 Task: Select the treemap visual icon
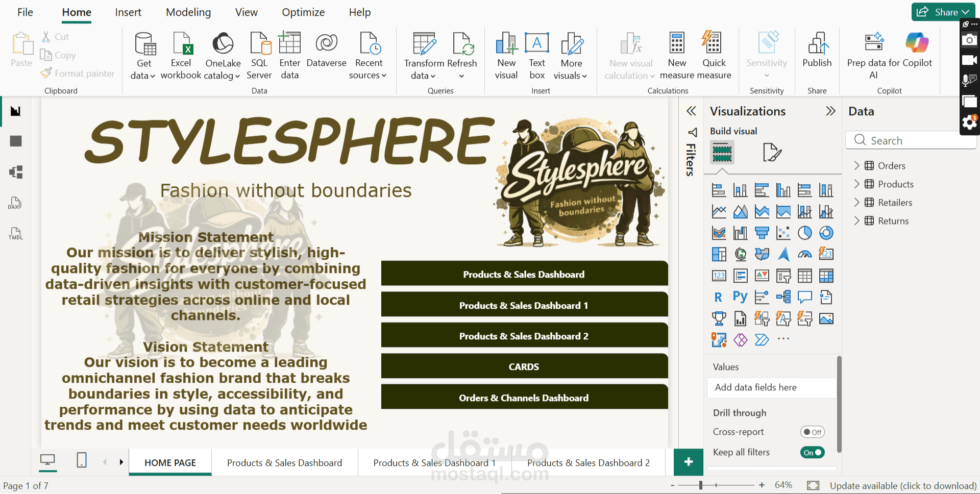(x=719, y=254)
